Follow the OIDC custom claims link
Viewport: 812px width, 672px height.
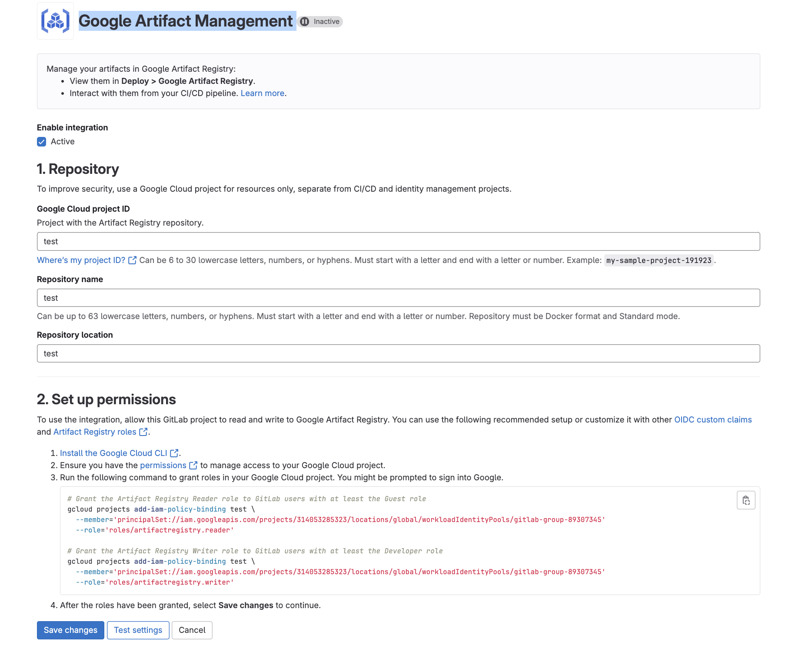pos(712,420)
